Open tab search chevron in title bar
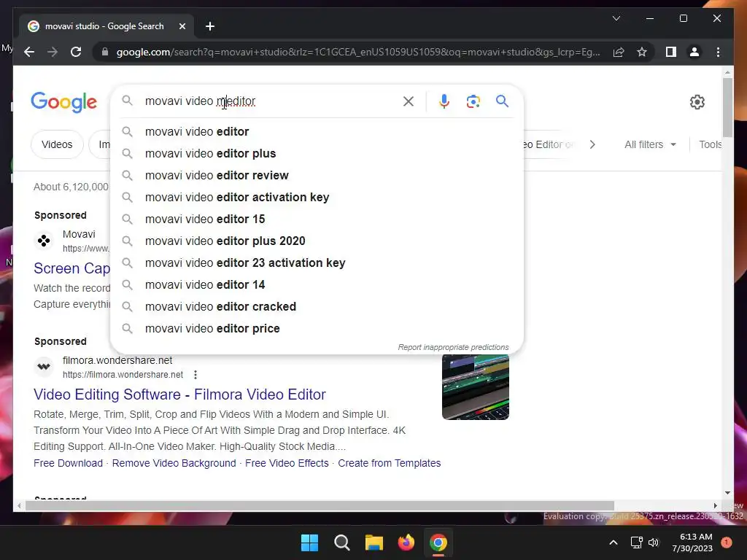Screen dimensions: 747x560 point(616,18)
